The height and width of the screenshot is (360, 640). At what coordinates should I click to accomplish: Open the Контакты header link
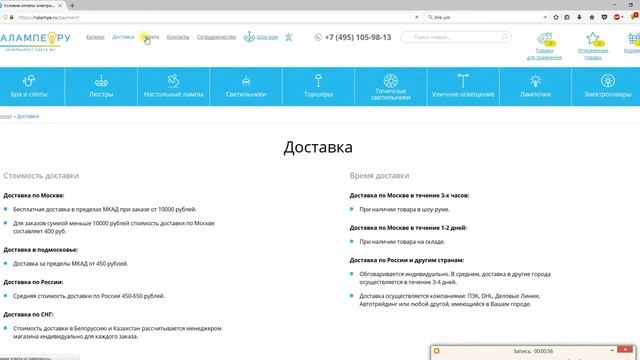click(178, 37)
